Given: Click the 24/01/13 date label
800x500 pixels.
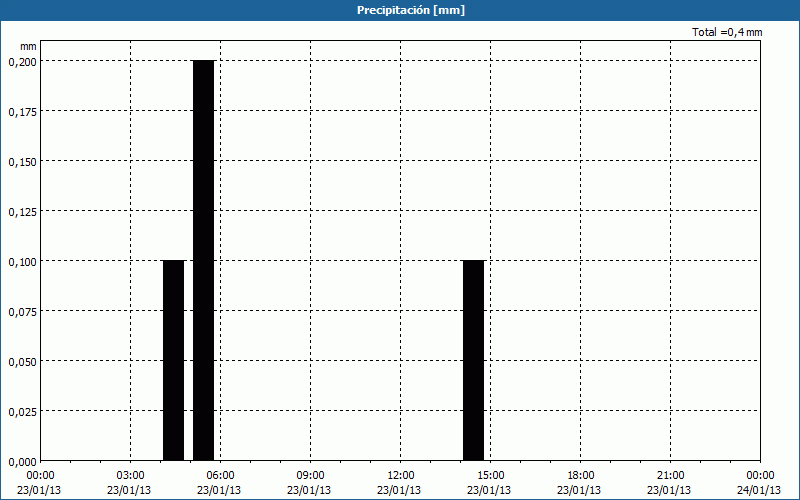Looking at the screenshot, I should pos(759,490).
